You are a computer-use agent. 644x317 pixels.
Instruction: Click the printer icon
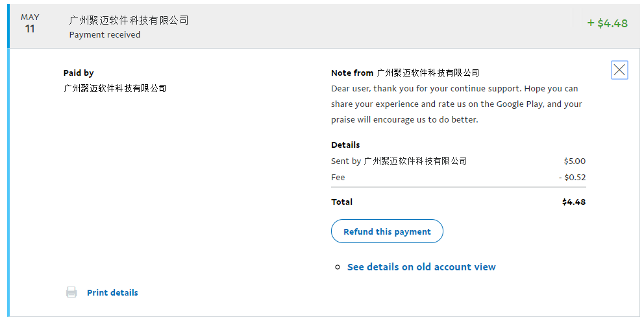[71, 292]
